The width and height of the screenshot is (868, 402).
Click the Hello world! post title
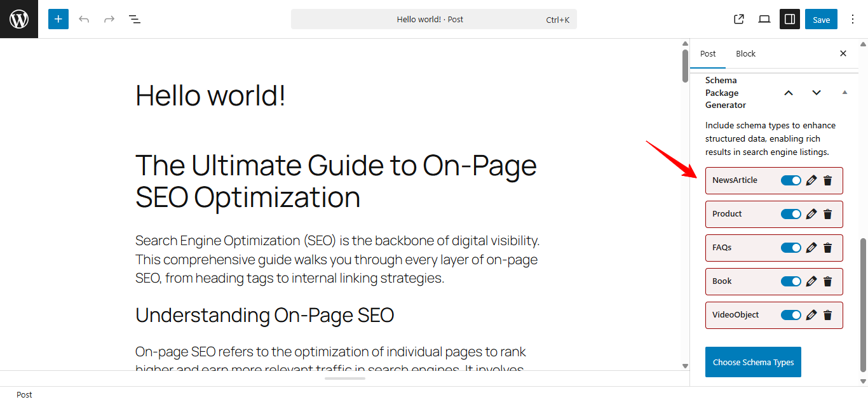point(210,95)
